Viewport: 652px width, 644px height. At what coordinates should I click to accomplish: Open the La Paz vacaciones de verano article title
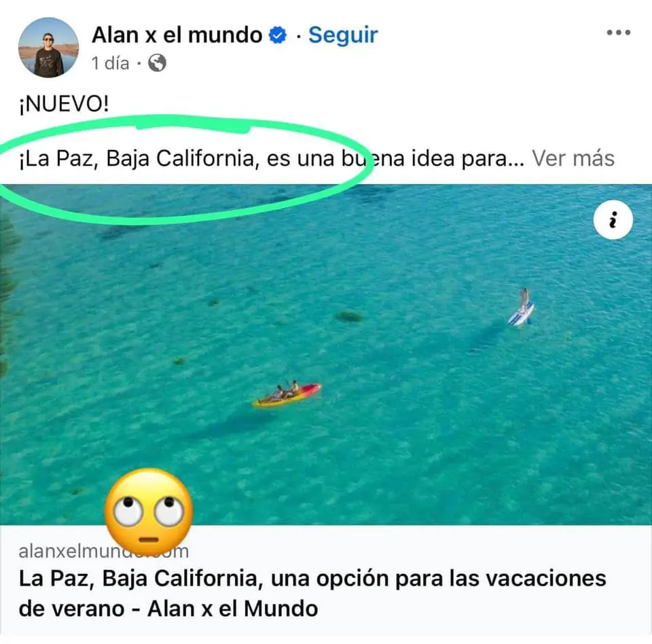(x=312, y=593)
